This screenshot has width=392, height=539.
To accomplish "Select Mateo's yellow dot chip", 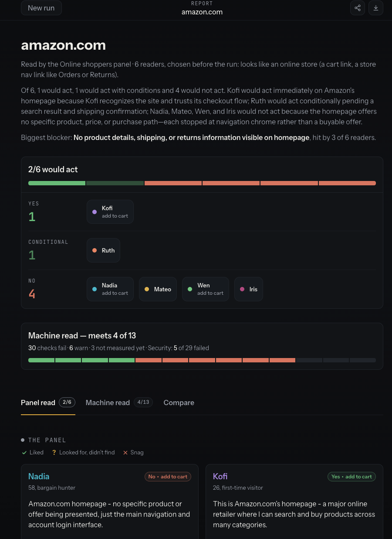I will coord(158,289).
